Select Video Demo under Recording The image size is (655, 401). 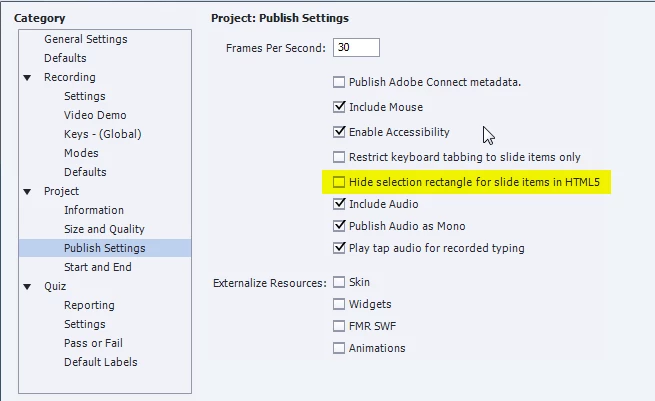tap(95, 115)
